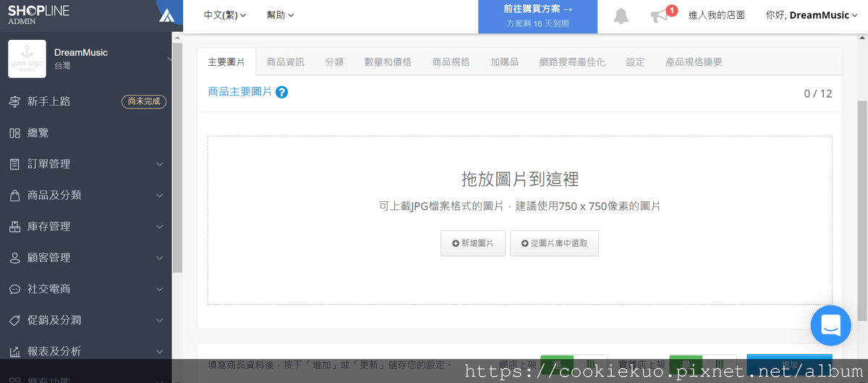868x383 pixels.
Task: Expand the 報表及分析 chevron
Action: pyautogui.click(x=160, y=351)
